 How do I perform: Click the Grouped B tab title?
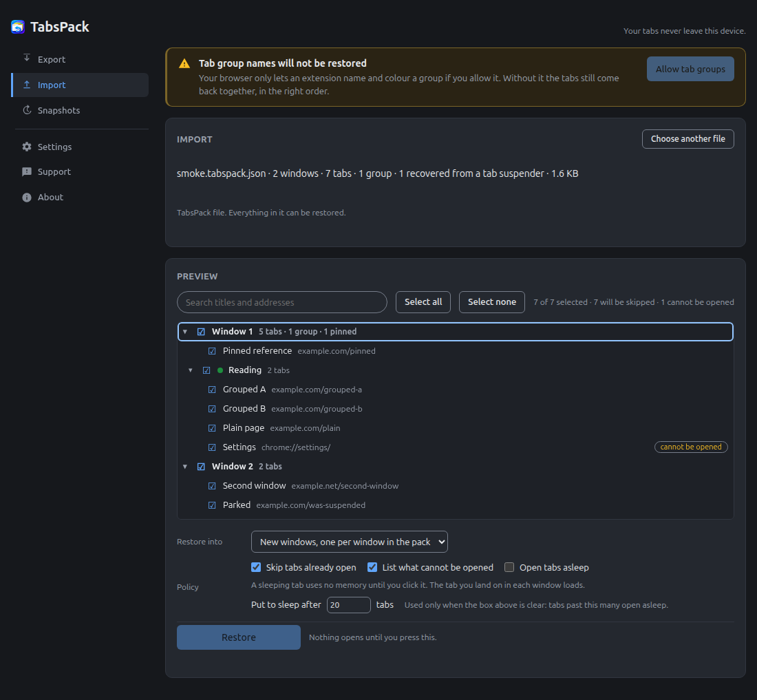tap(244, 409)
